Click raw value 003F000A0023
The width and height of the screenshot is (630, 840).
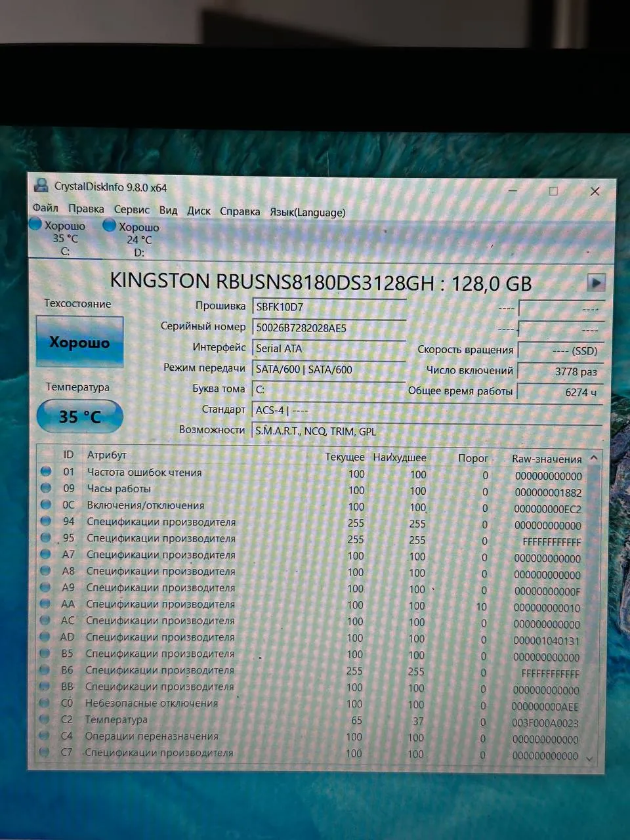(x=545, y=723)
